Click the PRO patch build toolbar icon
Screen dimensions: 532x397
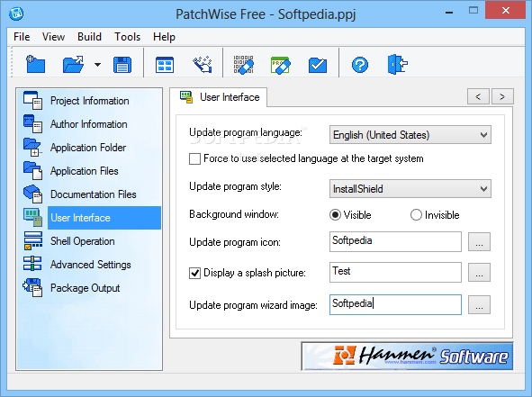(281, 65)
